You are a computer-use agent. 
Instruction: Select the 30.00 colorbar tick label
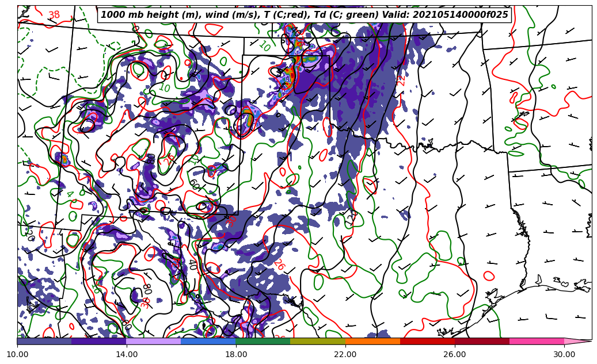point(564,354)
